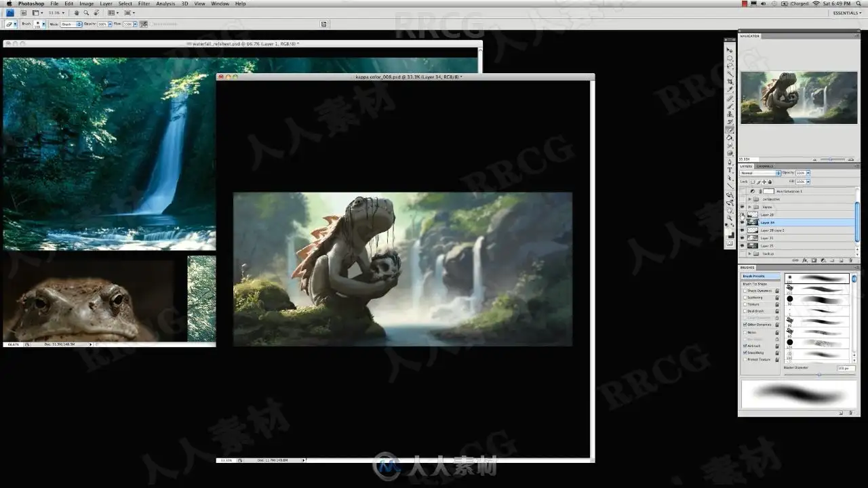
Task: Add a layer style via fx icon
Action: click(804, 260)
